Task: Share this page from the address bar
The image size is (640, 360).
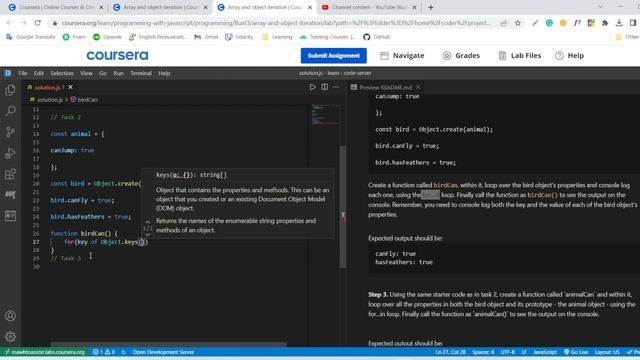Action: click(x=504, y=23)
